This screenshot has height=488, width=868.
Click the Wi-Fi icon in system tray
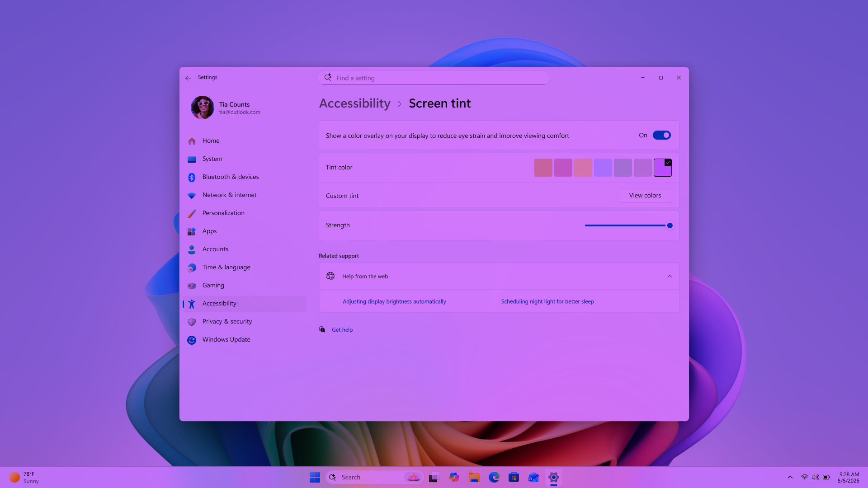[804, 477]
